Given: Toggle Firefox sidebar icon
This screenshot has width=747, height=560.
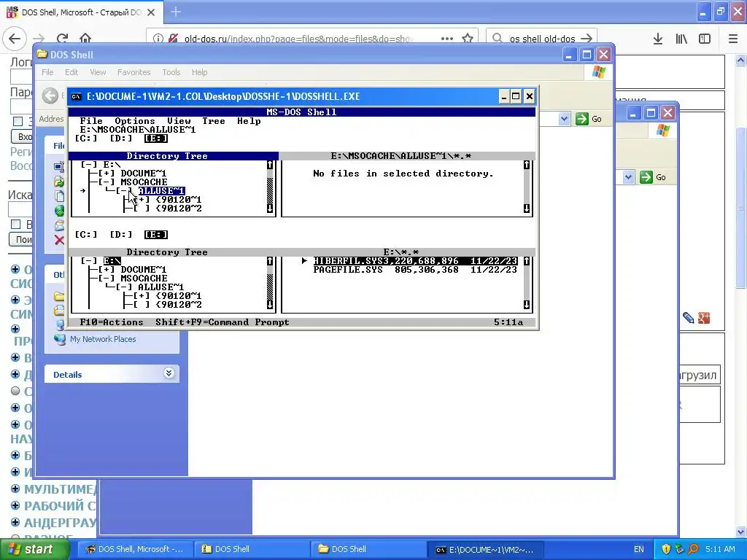Looking at the screenshot, I should click(x=705, y=39).
